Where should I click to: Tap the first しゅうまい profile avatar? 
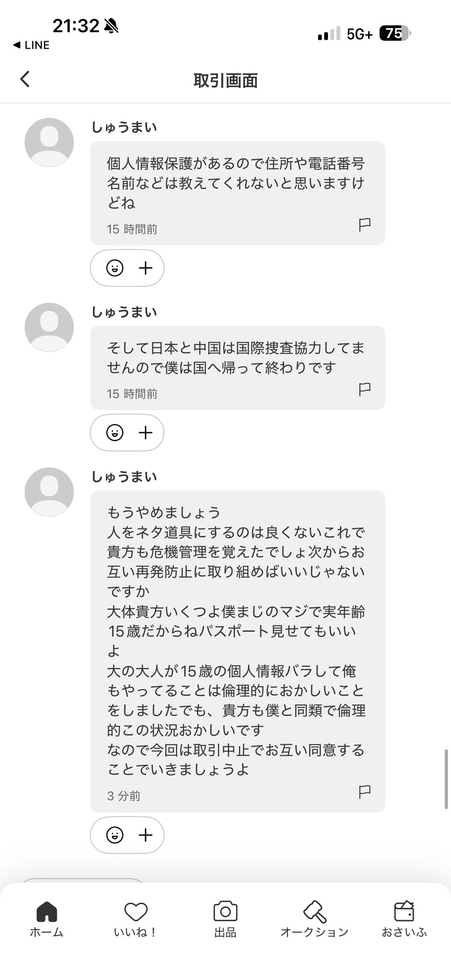pos(49,142)
